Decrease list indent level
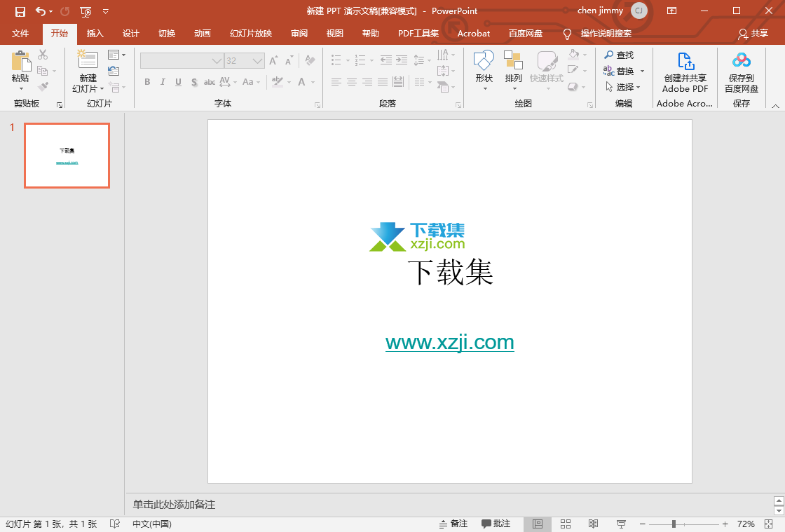The height and width of the screenshot is (532, 785). (386, 60)
